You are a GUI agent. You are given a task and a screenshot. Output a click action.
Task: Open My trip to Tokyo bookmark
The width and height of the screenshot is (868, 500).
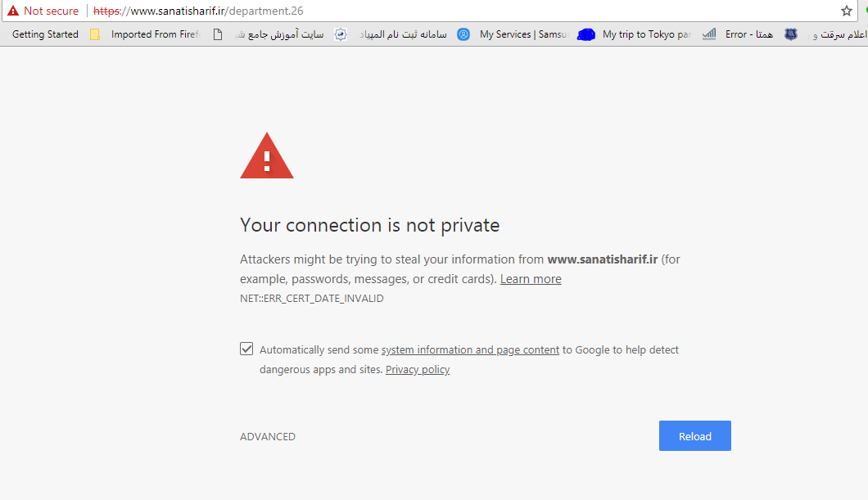(x=647, y=34)
